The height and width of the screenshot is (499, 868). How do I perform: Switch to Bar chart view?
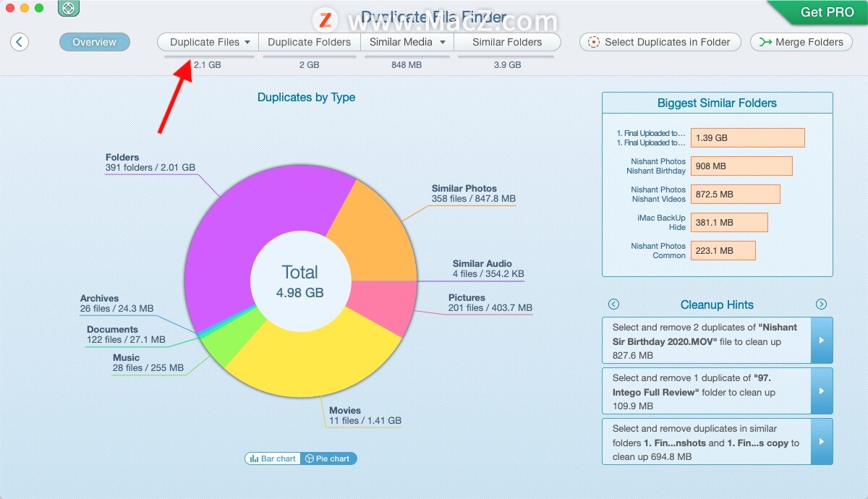click(273, 459)
